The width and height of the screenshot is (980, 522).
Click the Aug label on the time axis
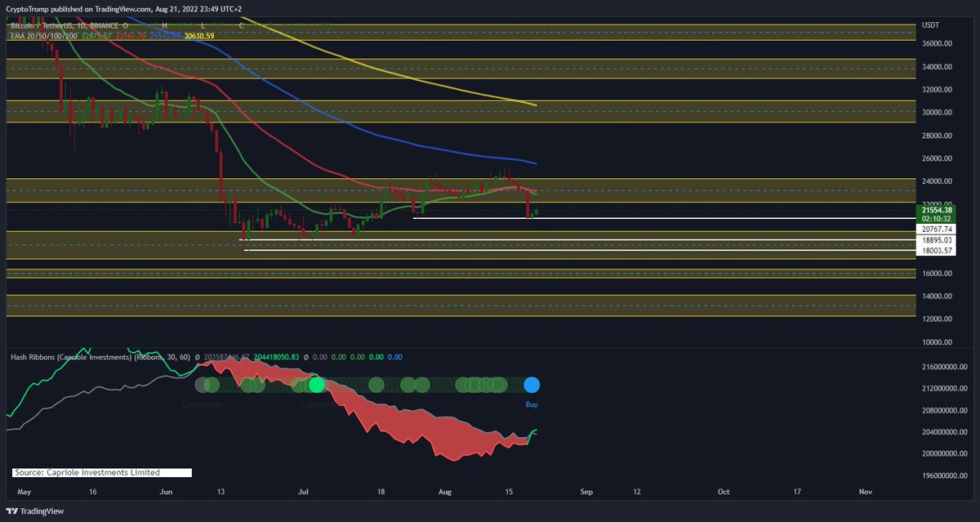[445, 492]
